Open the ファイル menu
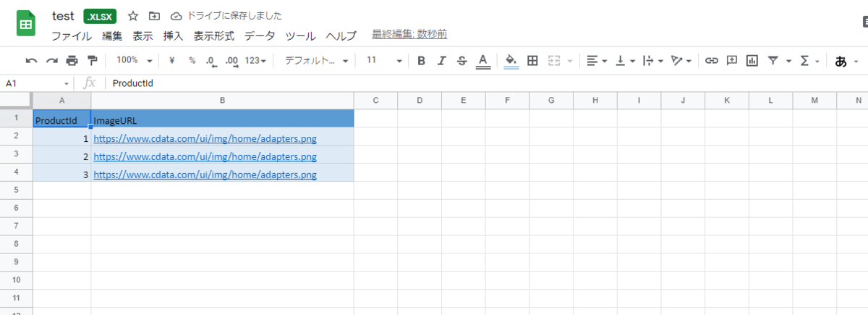The height and width of the screenshot is (315, 868). [72, 35]
